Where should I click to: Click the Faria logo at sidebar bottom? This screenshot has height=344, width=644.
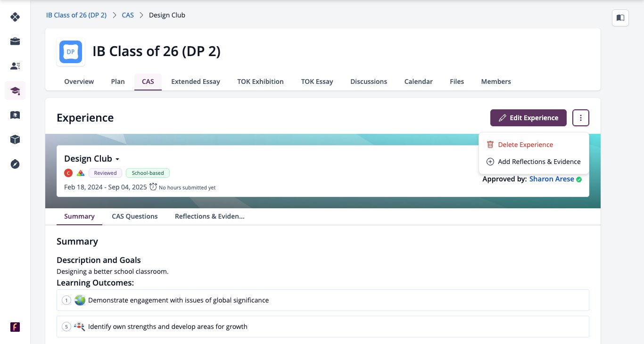15,327
